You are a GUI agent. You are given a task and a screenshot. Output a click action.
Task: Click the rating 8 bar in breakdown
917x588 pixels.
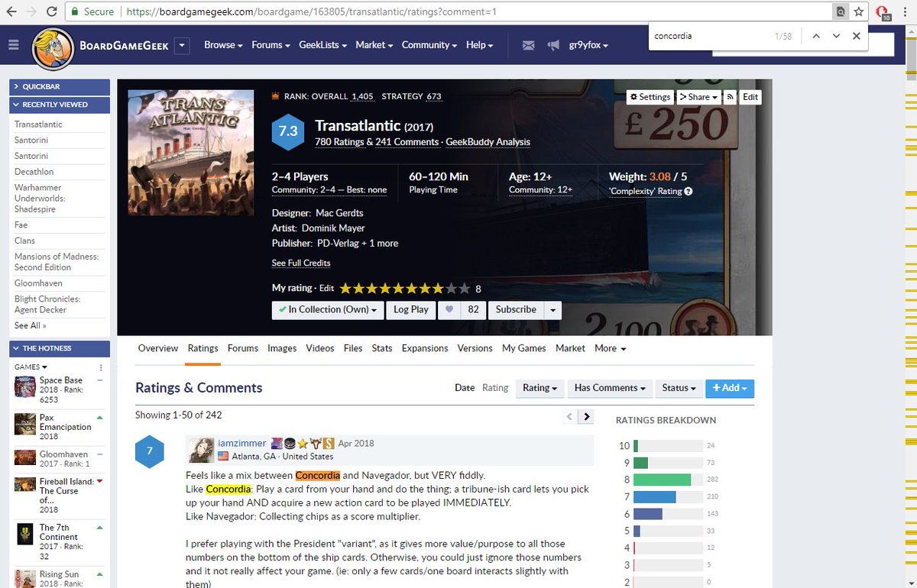click(x=668, y=480)
